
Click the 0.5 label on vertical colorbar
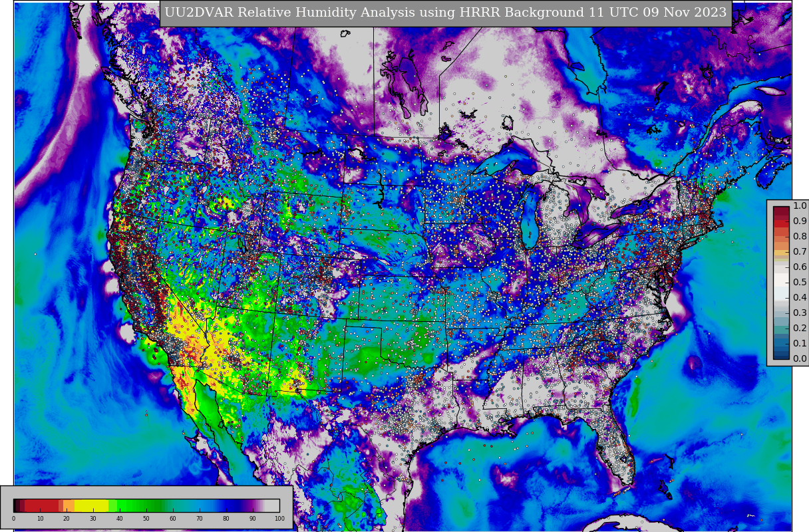click(800, 283)
